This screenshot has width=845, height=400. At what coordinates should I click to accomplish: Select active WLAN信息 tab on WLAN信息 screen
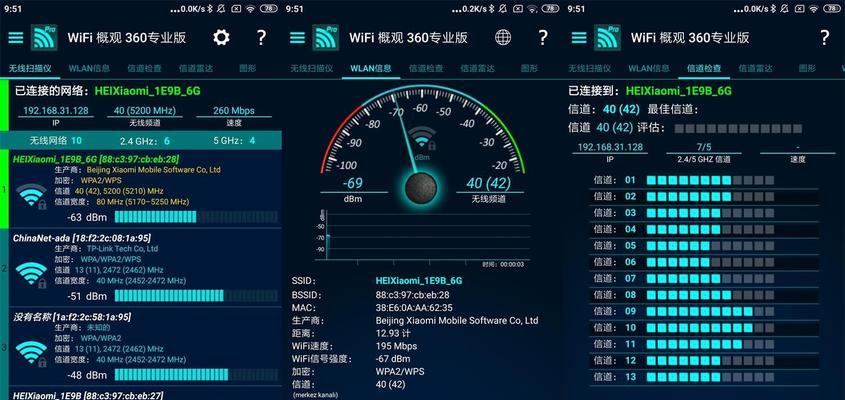click(371, 68)
